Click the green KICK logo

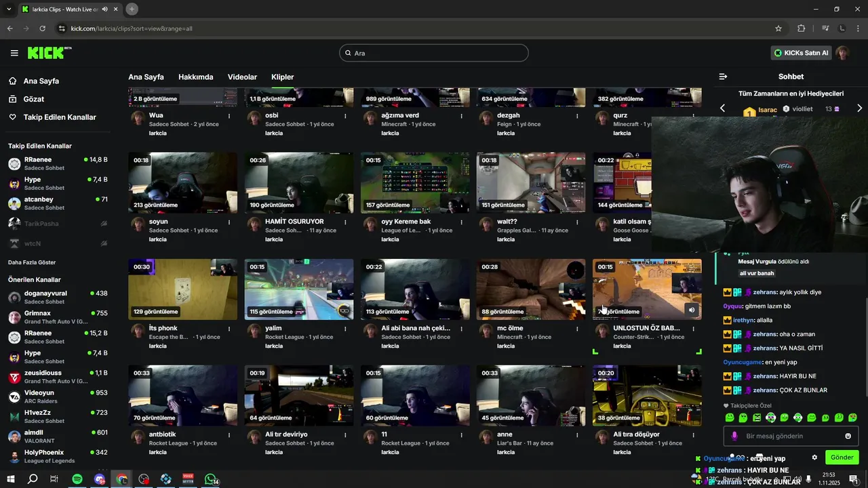[x=50, y=53]
